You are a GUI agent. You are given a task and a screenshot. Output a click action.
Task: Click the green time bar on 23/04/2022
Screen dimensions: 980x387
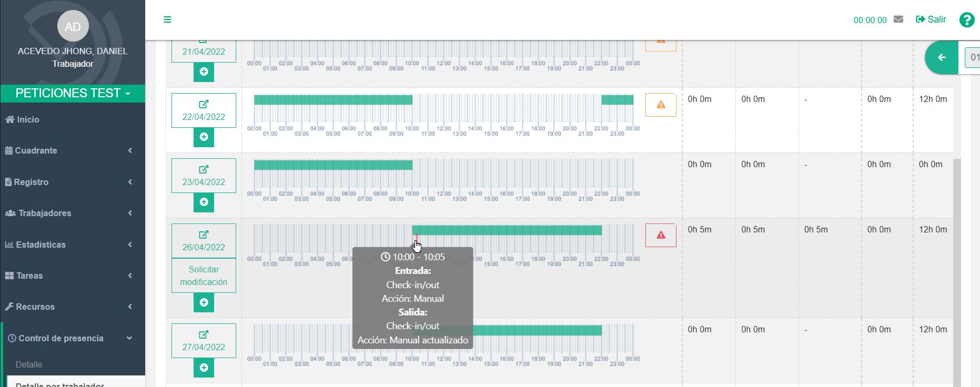point(333,165)
